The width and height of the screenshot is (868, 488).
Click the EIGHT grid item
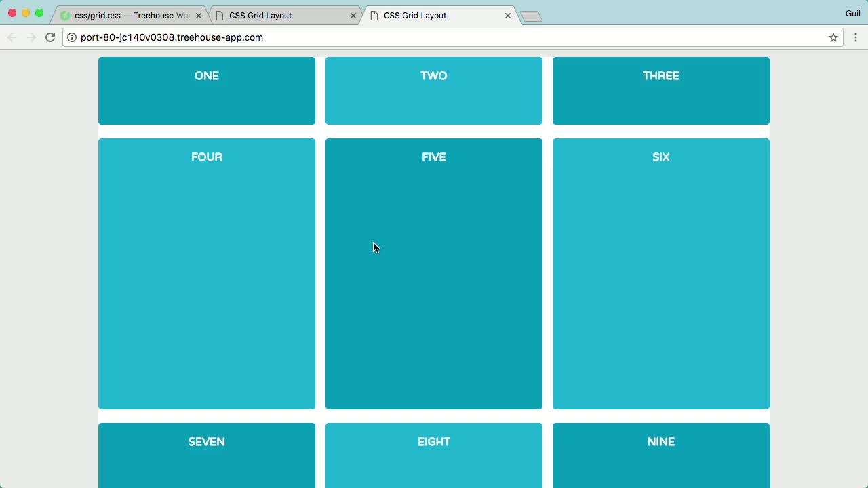click(434, 455)
